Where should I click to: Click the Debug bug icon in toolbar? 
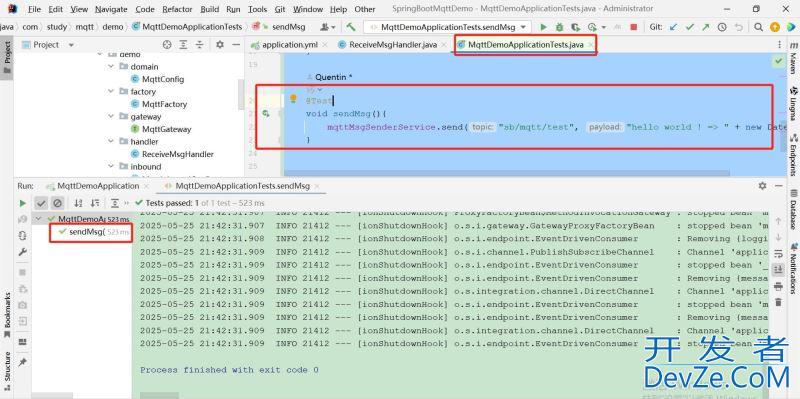(560, 27)
